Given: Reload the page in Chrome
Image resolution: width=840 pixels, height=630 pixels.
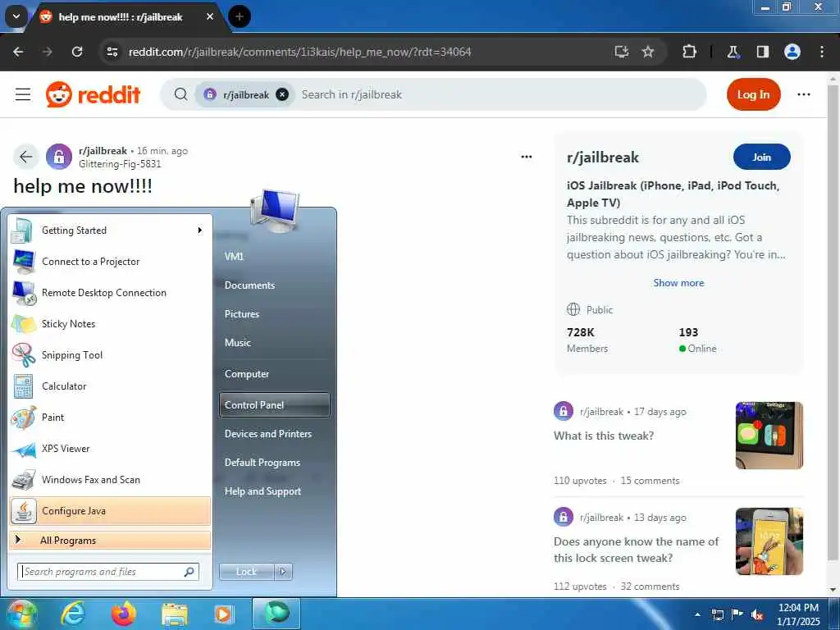Looking at the screenshot, I should (77, 52).
